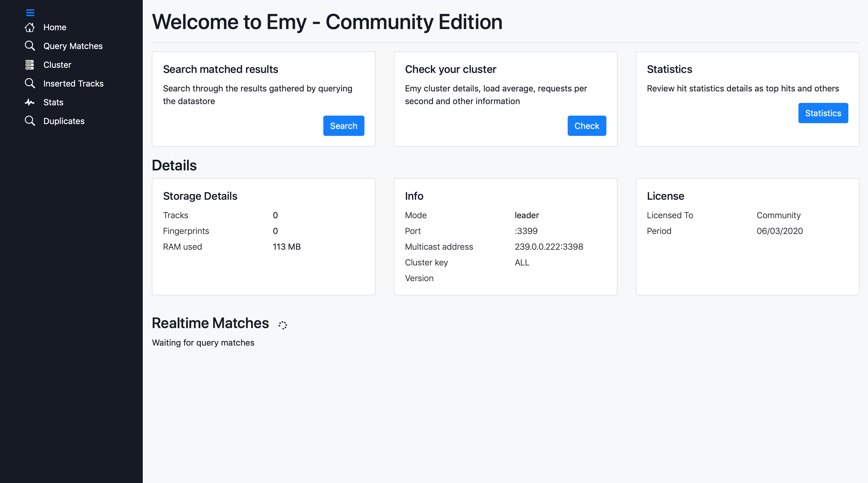This screenshot has width=868, height=483.
Task: Click the Inserted Tracks magnifier icon
Action: 30,83
